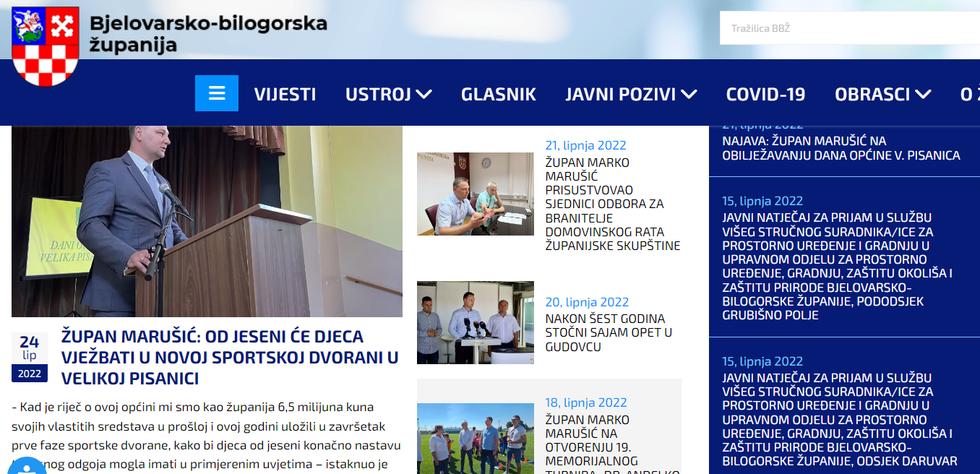The width and height of the screenshot is (980, 474).
Task: Expand the OBRASCI dropdown chevron
Action: tap(923, 94)
